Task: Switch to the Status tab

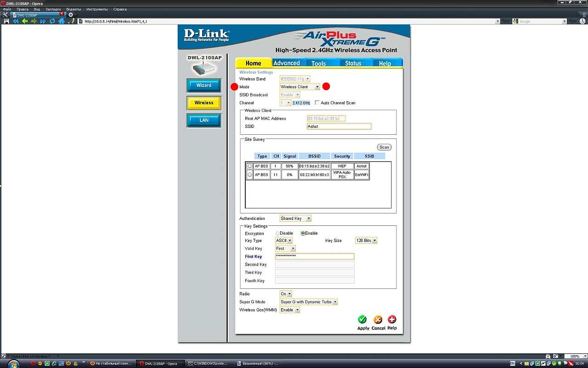Action: [353, 63]
